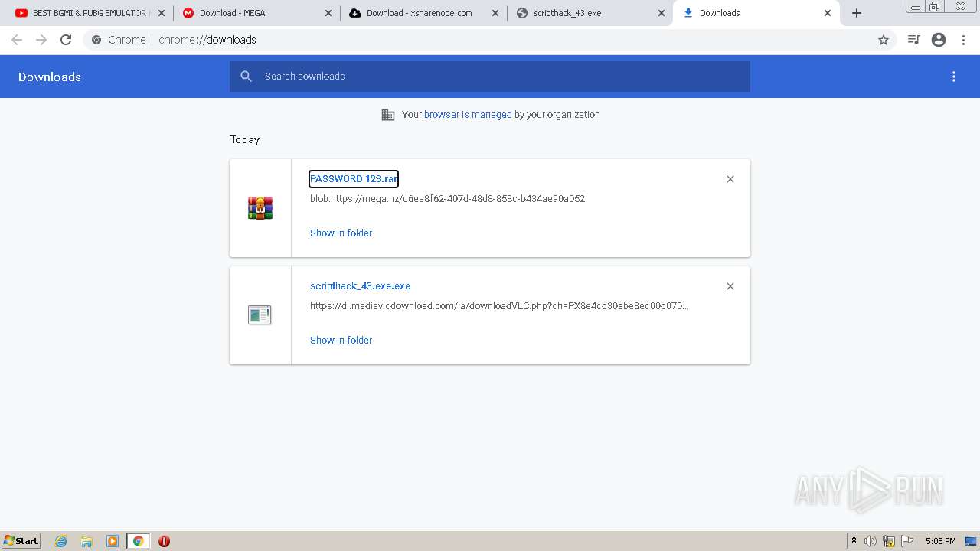Close the scripthack_43.exe tab
Image resolution: width=980 pixels, height=551 pixels.
[661, 13]
